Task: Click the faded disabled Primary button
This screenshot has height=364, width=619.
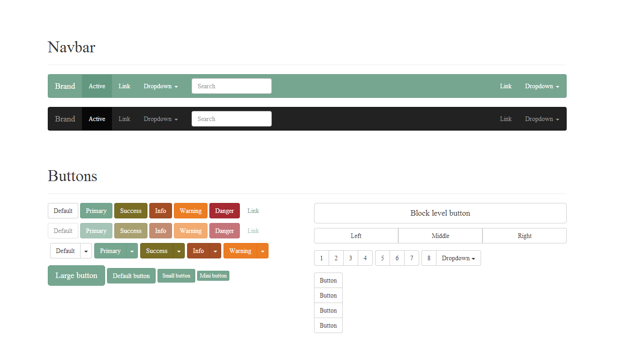Action: 96,231
